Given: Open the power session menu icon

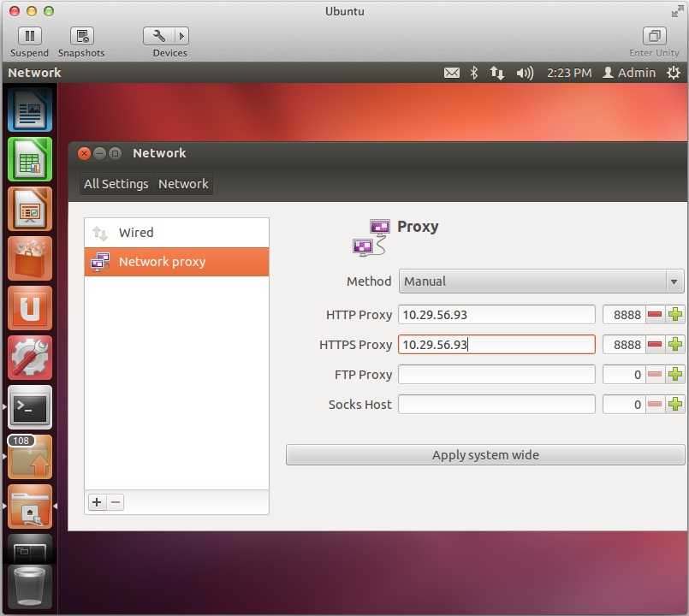Looking at the screenshot, I should 674,73.
